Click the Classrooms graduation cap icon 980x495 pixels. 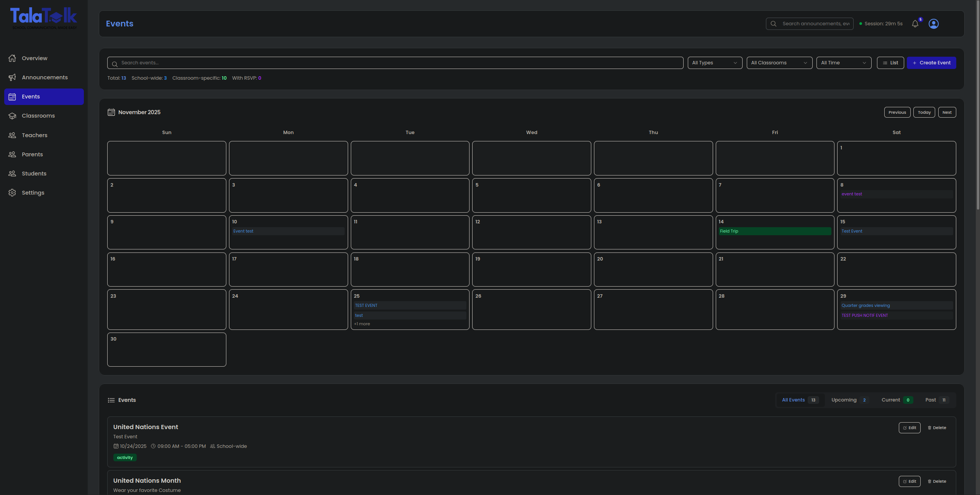coord(12,116)
